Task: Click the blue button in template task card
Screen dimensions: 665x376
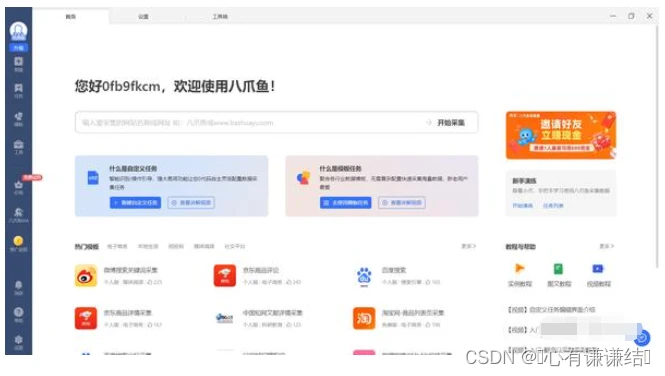Action: coord(346,203)
